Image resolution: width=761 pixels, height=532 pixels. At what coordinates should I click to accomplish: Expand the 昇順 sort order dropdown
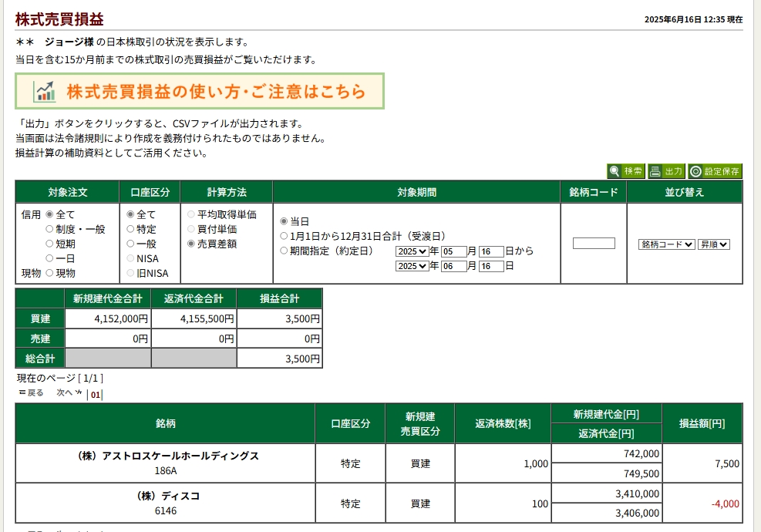click(713, 244)
